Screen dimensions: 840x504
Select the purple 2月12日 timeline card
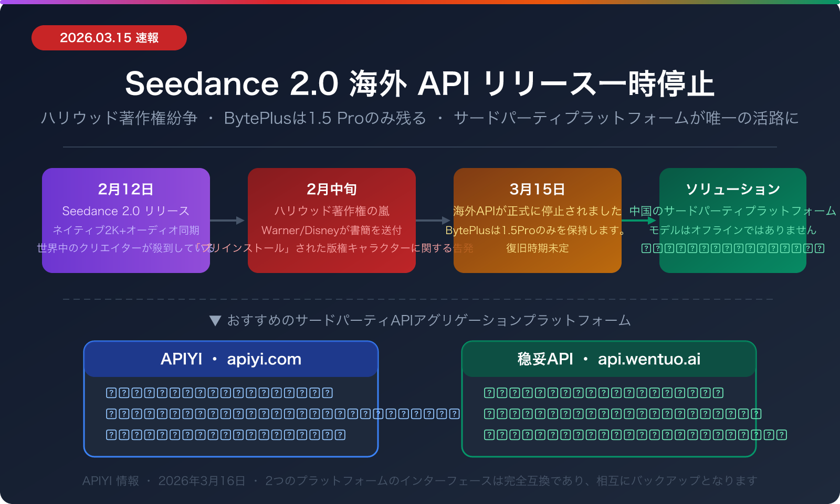tap(125, 220)
